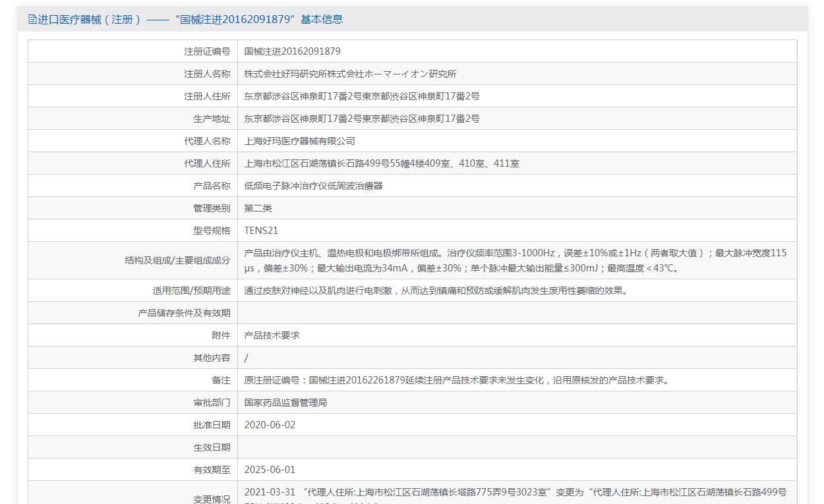Select registration number value 国械注进20162091879

[292, 51]
